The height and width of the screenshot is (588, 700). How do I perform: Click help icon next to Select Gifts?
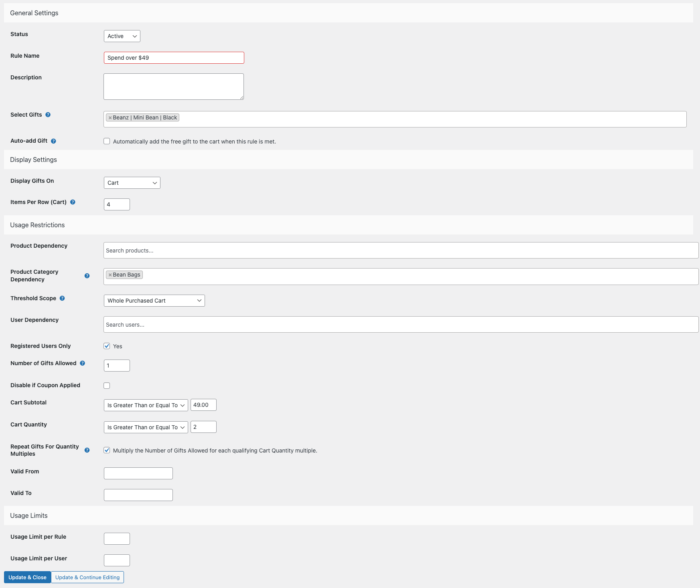(48, 115)
